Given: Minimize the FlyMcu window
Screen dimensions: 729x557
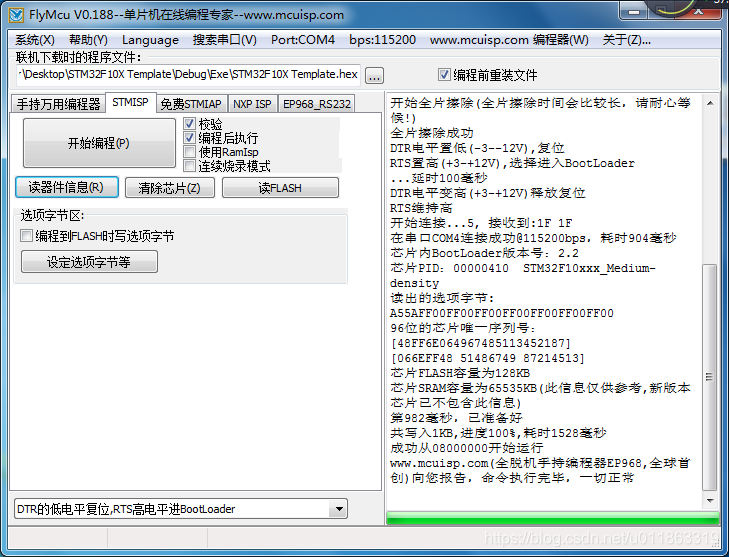Looking at the screenshot, I should (634, 12).
